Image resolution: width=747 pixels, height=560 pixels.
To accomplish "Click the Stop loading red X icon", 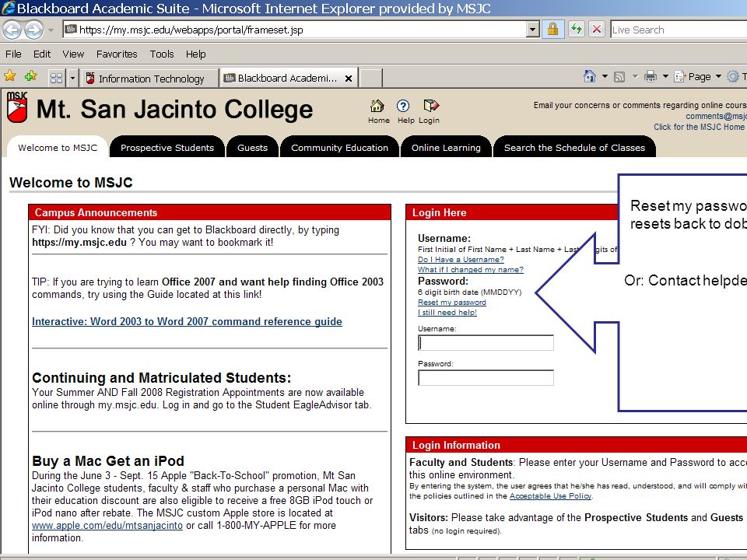I will tap(597, 30).
